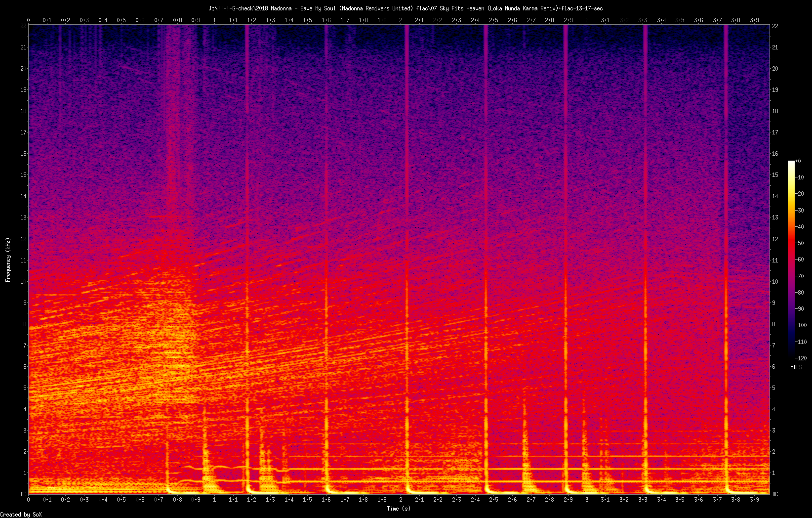Image resolution: width=812 pixels, height=518 pixels.
Task: Click the '22' tick on the left frequency axis
Action: pos(23,26)
